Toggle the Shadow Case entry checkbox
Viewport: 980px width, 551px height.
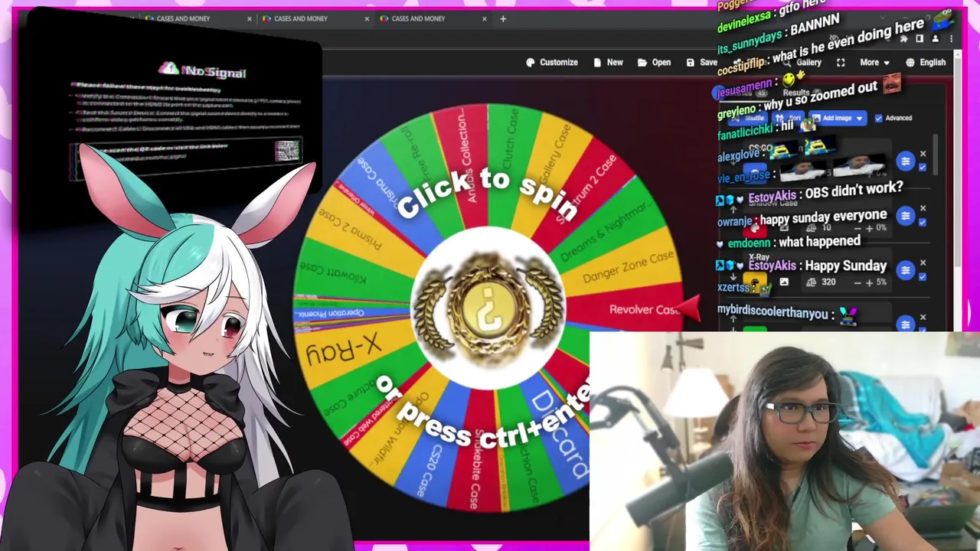[923, 223]
